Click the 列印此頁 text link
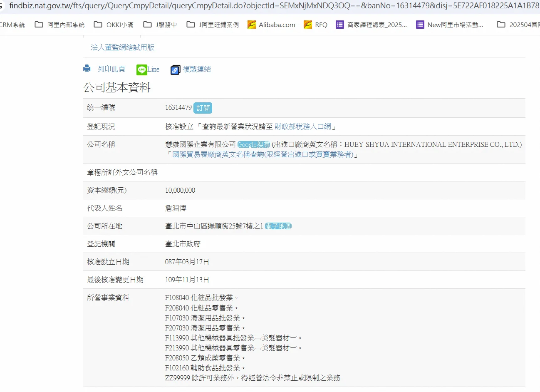 pos(111,69)
